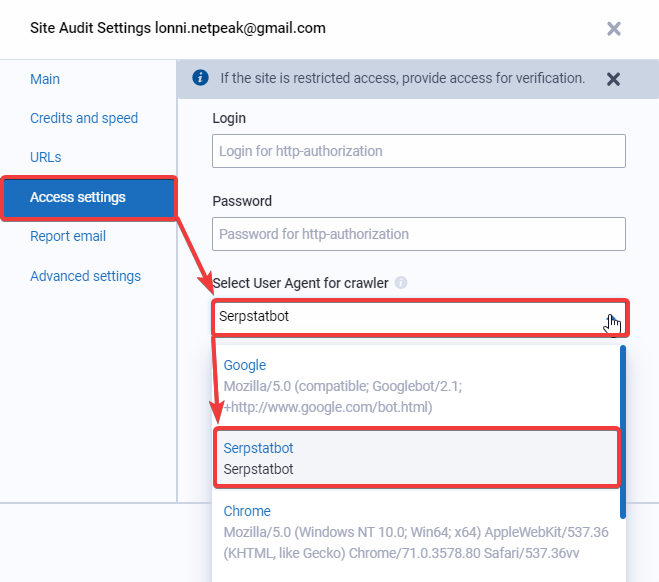Collapse the User Agent dropdown showing Serpstatbot
Viewport: 659px width, 582px height.
419,317
